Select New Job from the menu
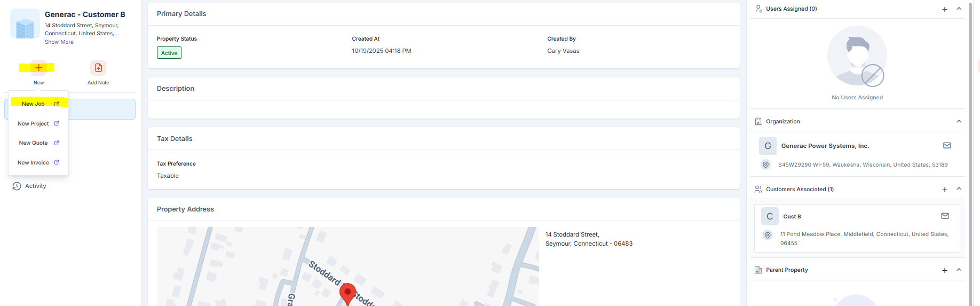980x306 pixels. [x=34, y=104]
